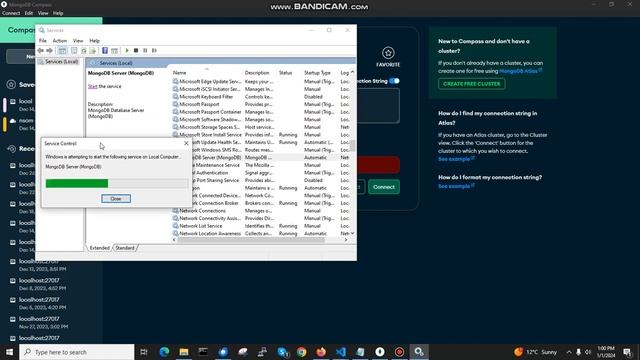Viewport: 640px width, 360px height.
Task: Open the notification center icon
Action: 627,352
